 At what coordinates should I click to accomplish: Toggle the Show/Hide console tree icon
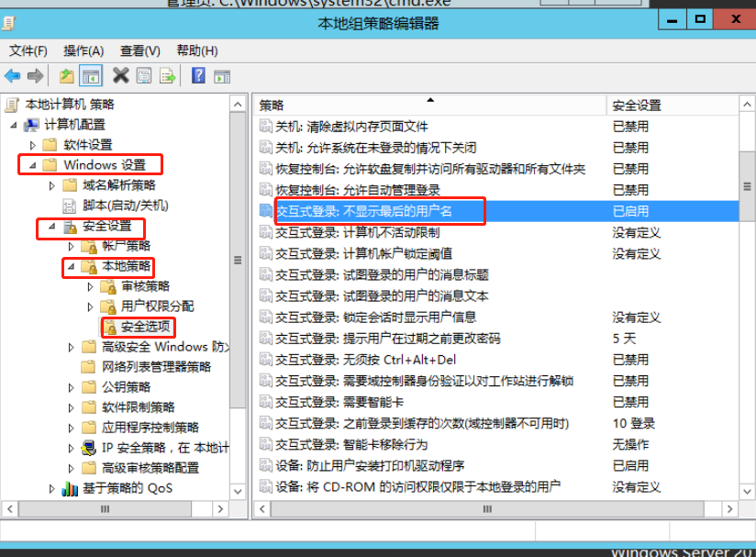click(90, 76)
